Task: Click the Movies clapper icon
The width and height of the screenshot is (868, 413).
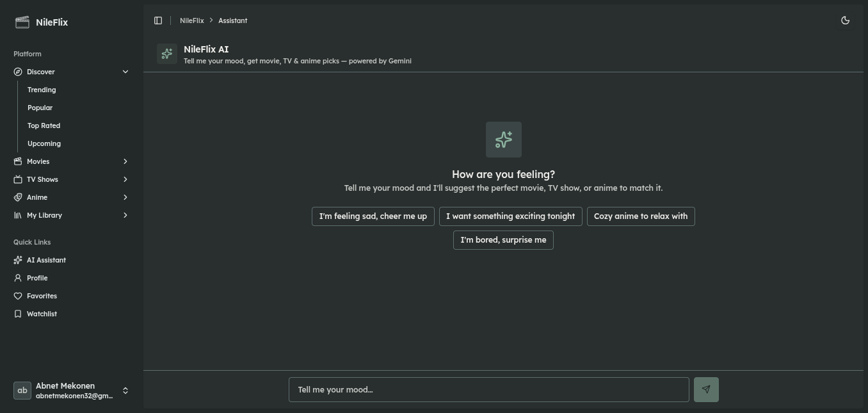Action: (x=18, y=161)
